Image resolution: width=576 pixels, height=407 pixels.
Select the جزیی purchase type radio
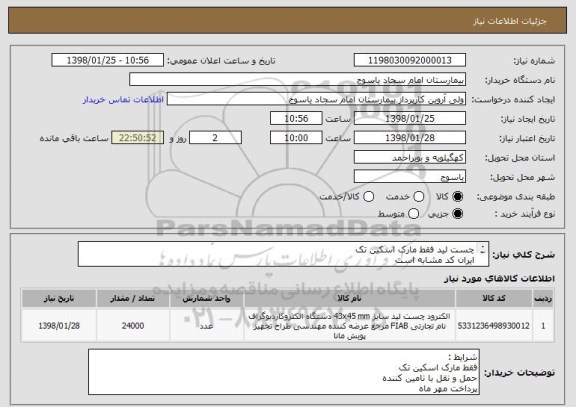458,213
